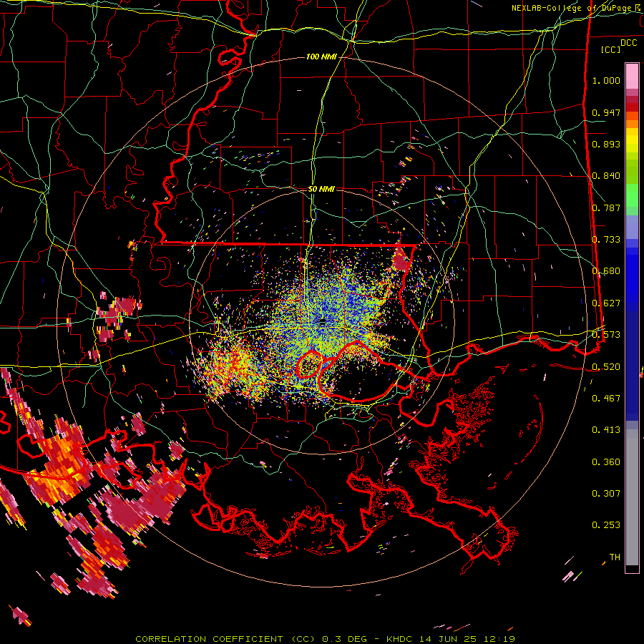Click the 0.573 legend value

[x=606, y=335]
